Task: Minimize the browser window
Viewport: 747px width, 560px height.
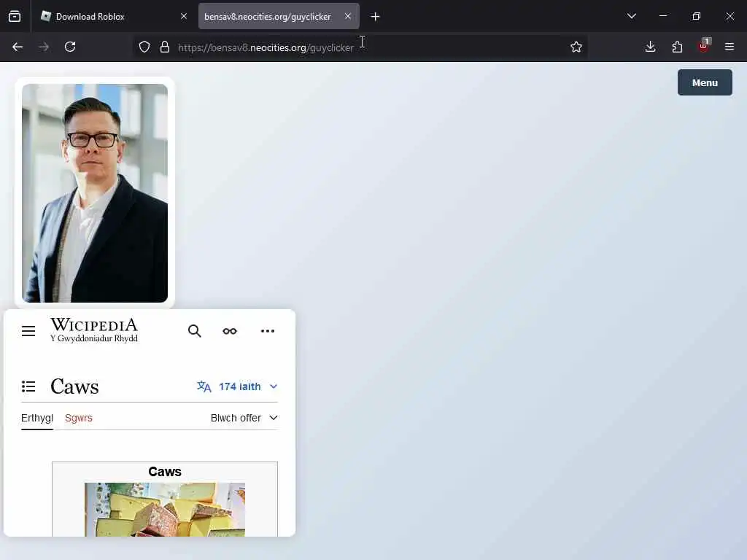Action: [663, 16]
